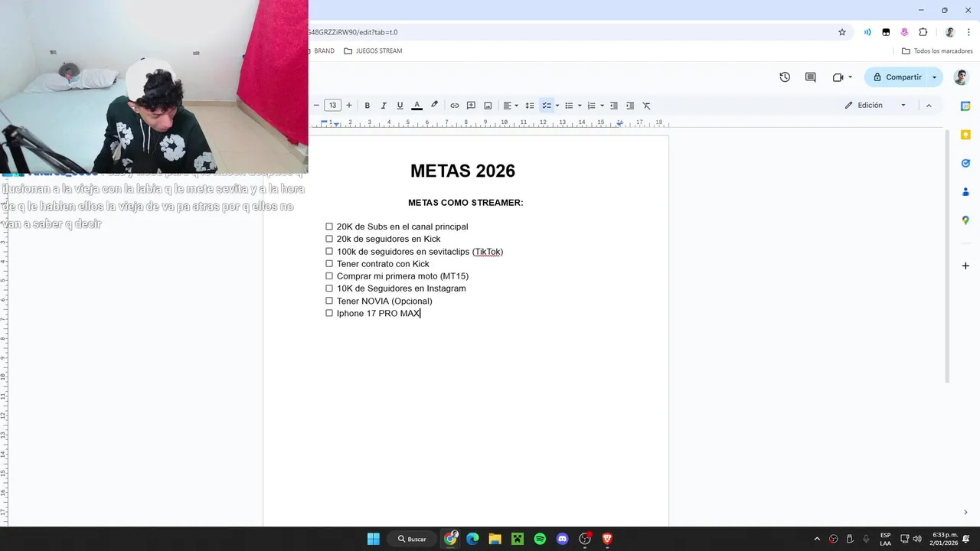Increase the paragraph indent
This screenshot has width=980, height=551.
click(x=630, y=106)
